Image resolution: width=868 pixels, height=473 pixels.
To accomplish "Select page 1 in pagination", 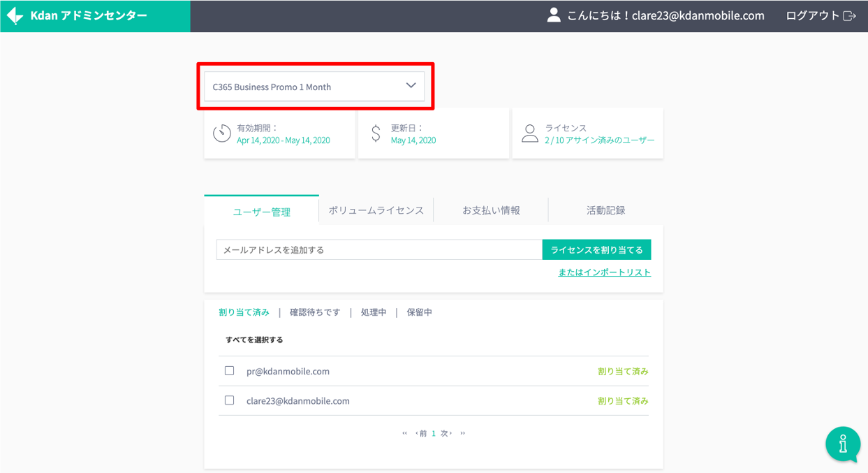I will click(x=434, y=433).
